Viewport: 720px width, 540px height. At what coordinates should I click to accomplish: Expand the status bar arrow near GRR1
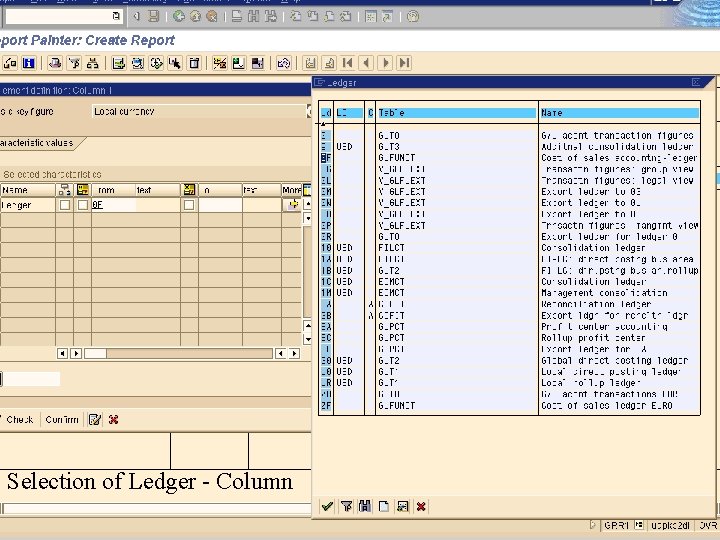[x=593, y=525]
